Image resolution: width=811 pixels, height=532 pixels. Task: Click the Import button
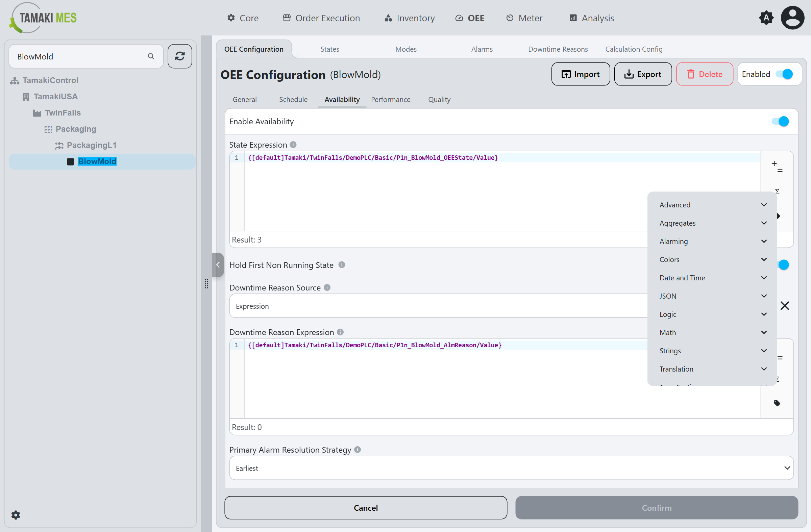[x=581, y=74]
